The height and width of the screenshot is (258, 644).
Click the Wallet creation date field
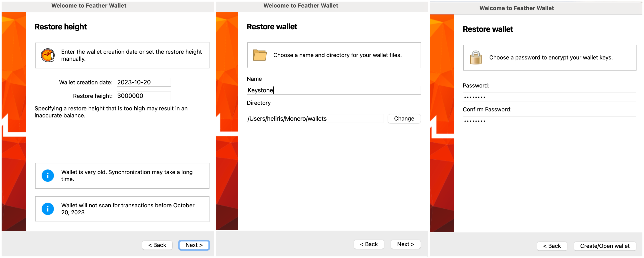click(143, 82)
